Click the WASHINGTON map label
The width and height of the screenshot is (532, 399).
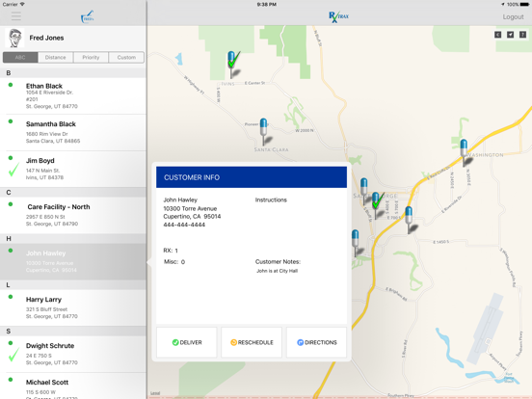click(x=485, y=155)
